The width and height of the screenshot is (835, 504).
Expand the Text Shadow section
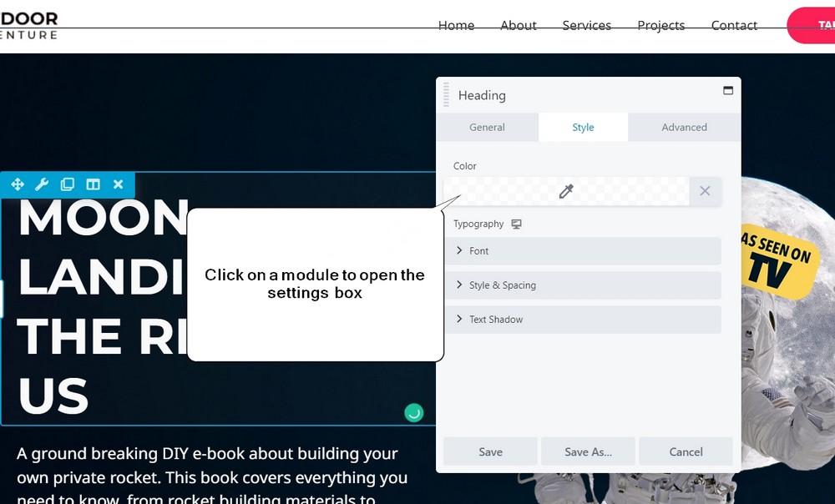coord(583,320)
